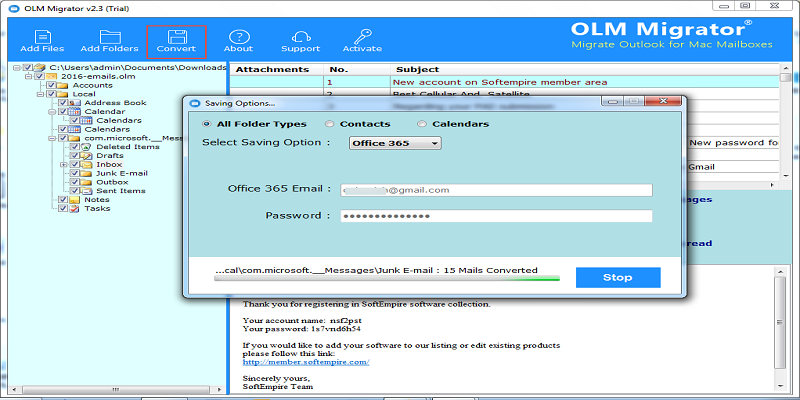Uncheck the Accounts folder checkbox

pos(51,85)
